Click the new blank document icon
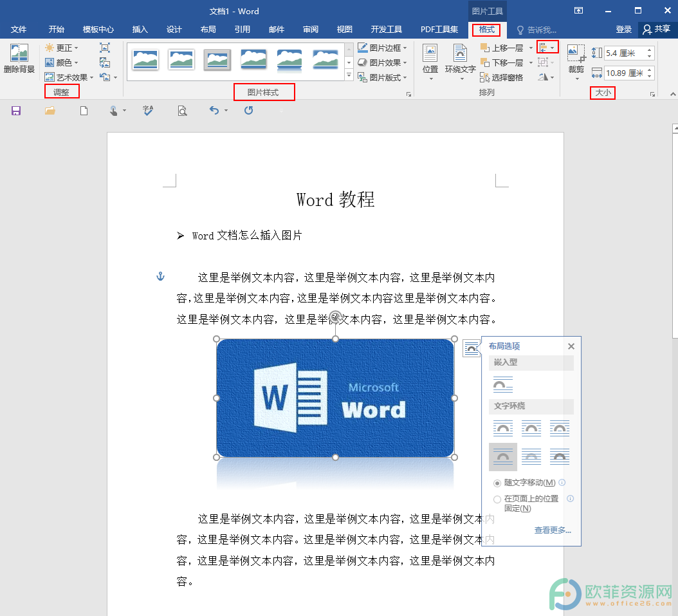 point(84,111)
